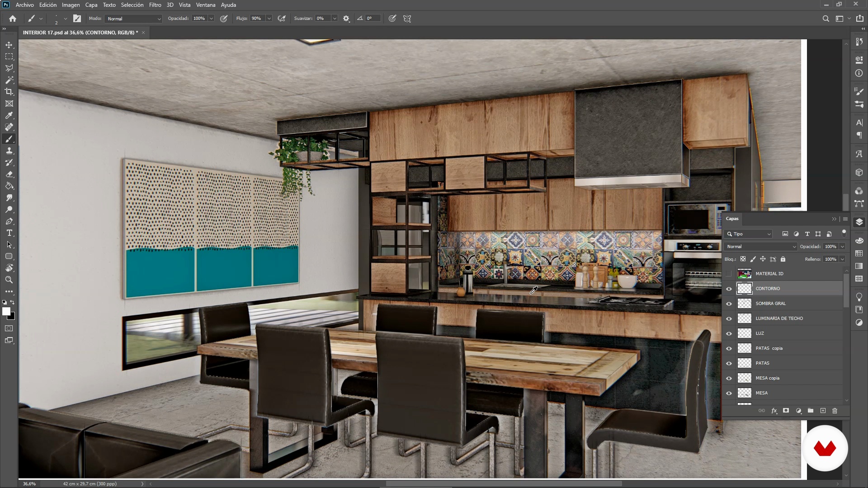The height and width of the screenshot is (488, 868).
Task: Select the Clone Stamp tool
Action: point(9,150)
